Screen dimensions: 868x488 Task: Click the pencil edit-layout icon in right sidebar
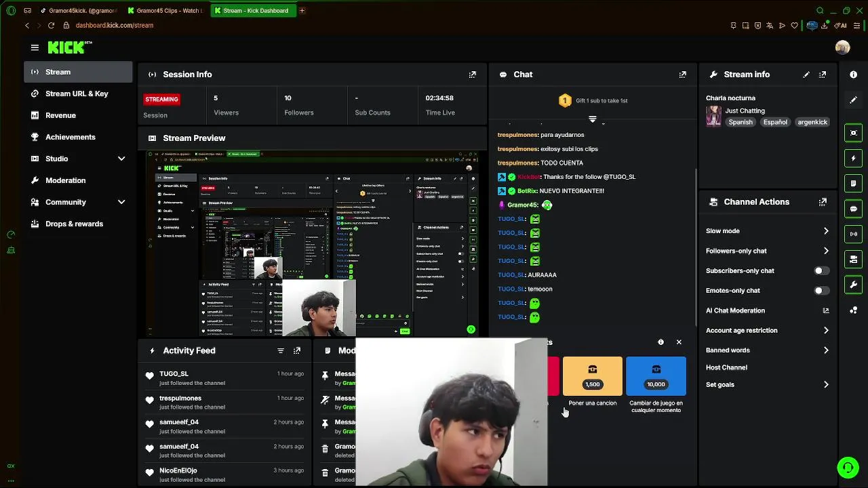pyautogui.click(x=854, y=100)
